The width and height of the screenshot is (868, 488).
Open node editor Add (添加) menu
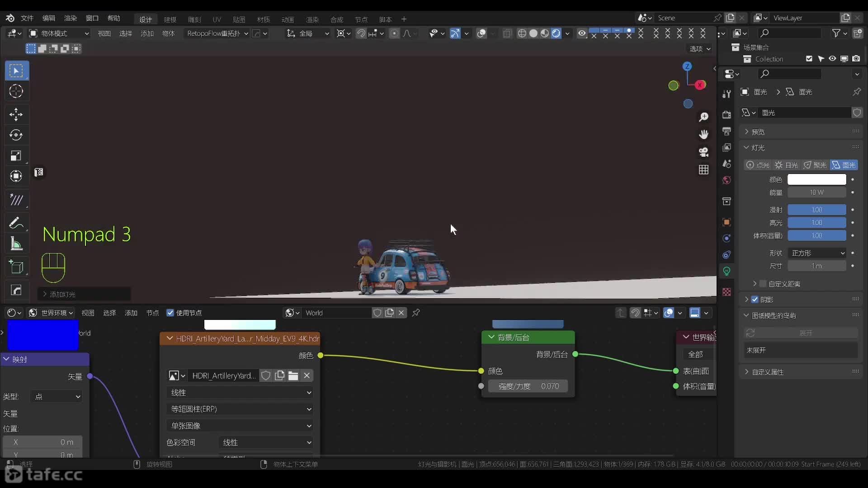click(131, 313)
